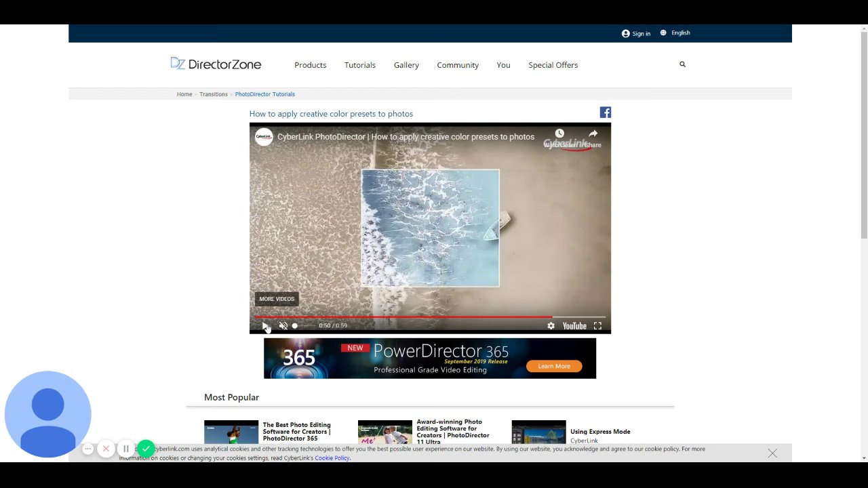The height and width of the screenshot is (488, 868).
Task: Open the Award-winning Photo Editing Software thumbnail
Action: click(385, 433)
